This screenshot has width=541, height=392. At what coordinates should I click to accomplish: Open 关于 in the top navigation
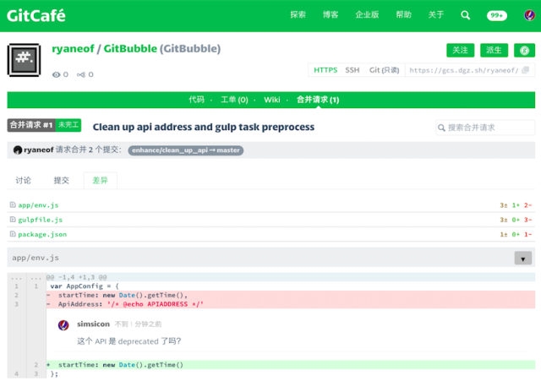pyautogui.click(x=436, y=15)
